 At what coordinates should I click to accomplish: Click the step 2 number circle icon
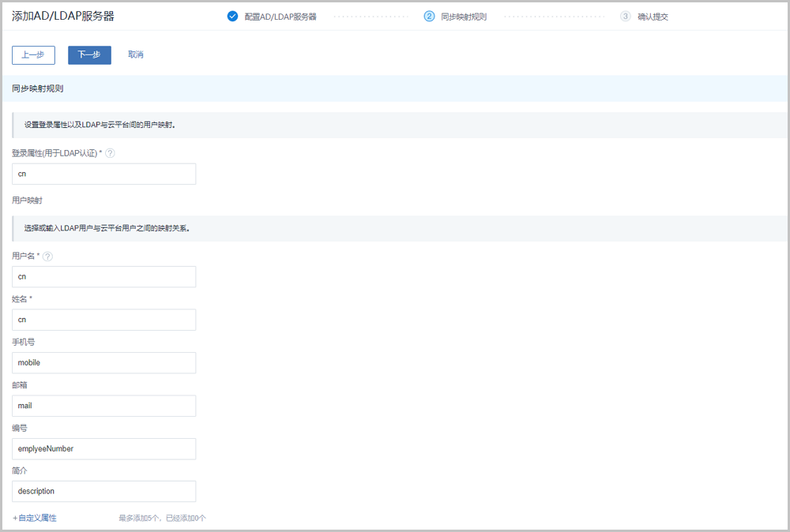(x=429, y=16)
